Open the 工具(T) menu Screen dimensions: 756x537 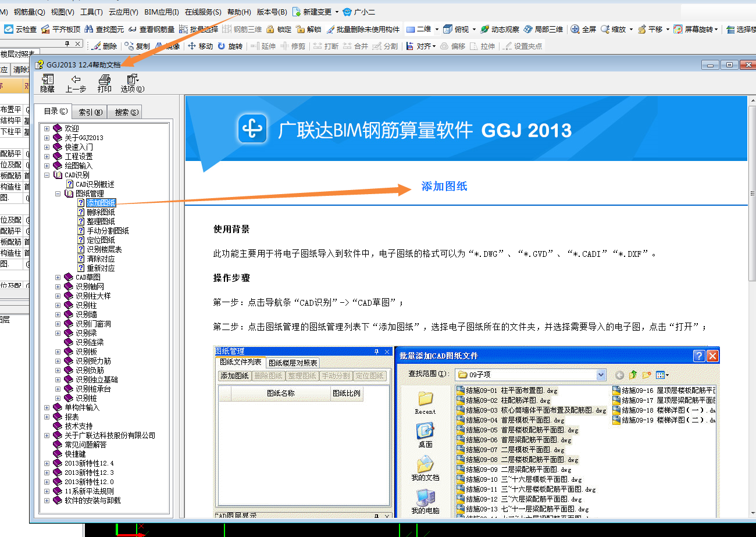tap(91, 12)
